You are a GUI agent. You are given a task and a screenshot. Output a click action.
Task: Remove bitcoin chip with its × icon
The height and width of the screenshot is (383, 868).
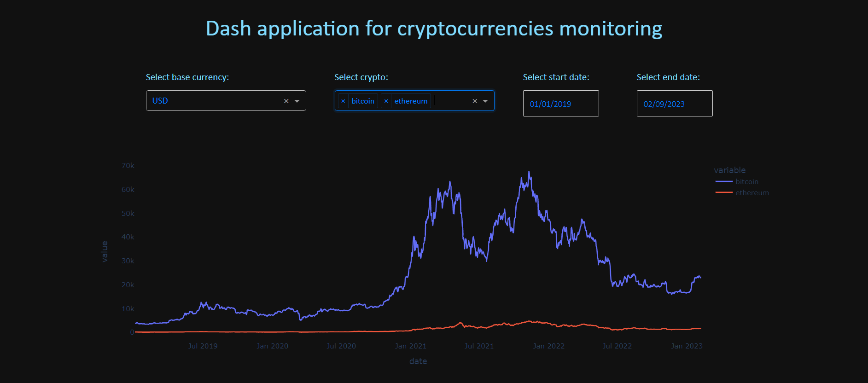343,101
